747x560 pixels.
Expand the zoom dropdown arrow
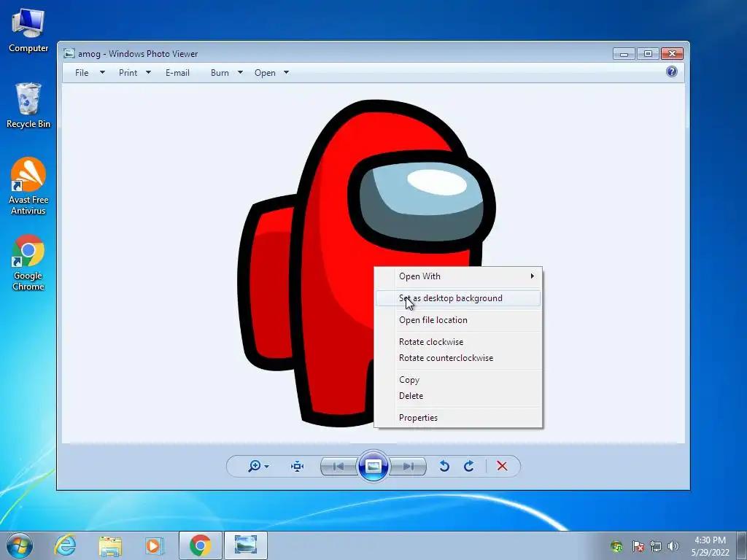[x=267, y=466]
